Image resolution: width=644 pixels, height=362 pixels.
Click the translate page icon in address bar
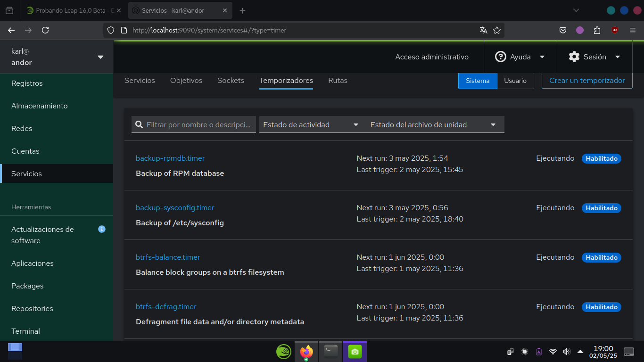[x=483, y=30]
